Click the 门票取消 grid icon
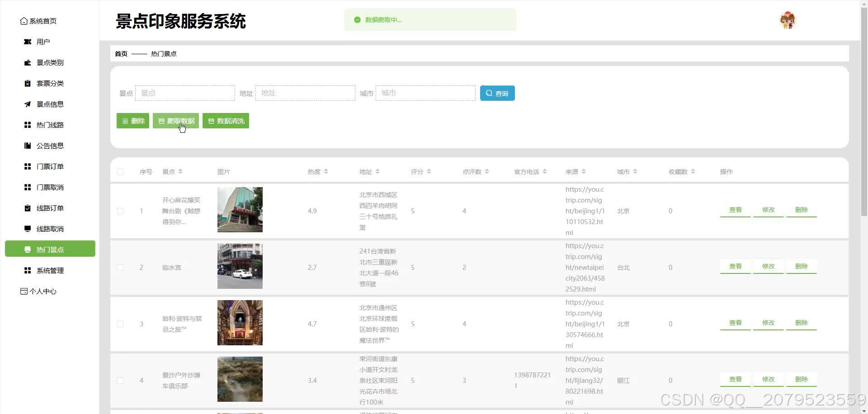868x414 pixels. pos(28,188)
